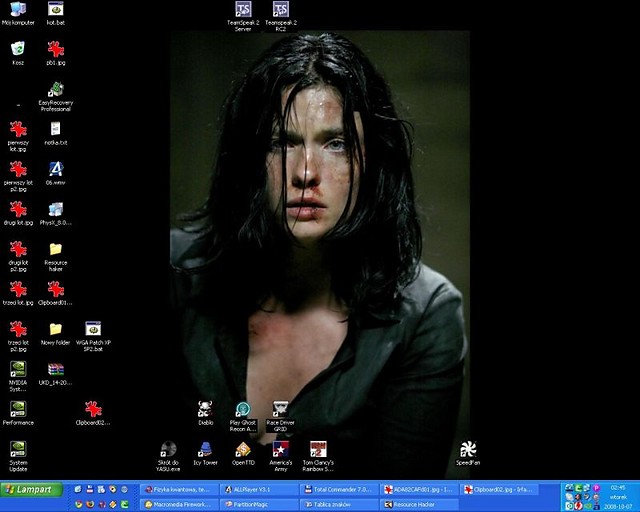Switch to PartitionMagic taskbar button
This screenshot has height=512, width=640.
[258, 505]
